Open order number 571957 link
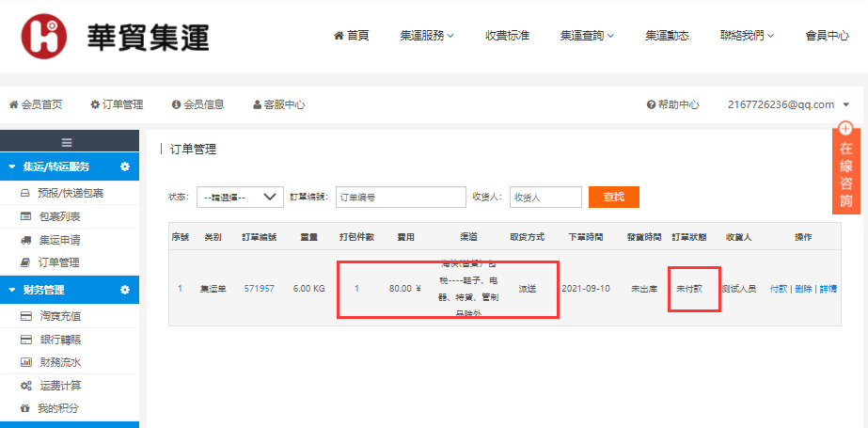Image resolution: width=868 pixels, height=428 pixels. point(259,288)
